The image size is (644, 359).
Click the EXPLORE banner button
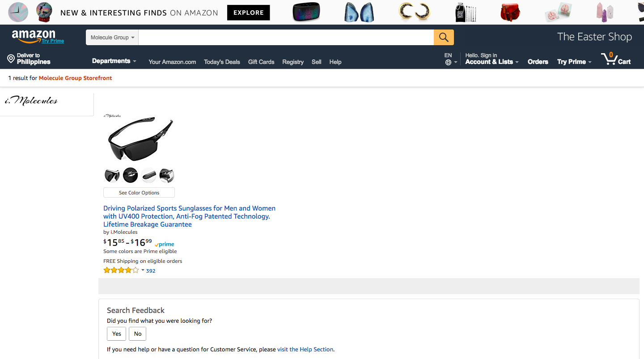[x=248, y=13]
